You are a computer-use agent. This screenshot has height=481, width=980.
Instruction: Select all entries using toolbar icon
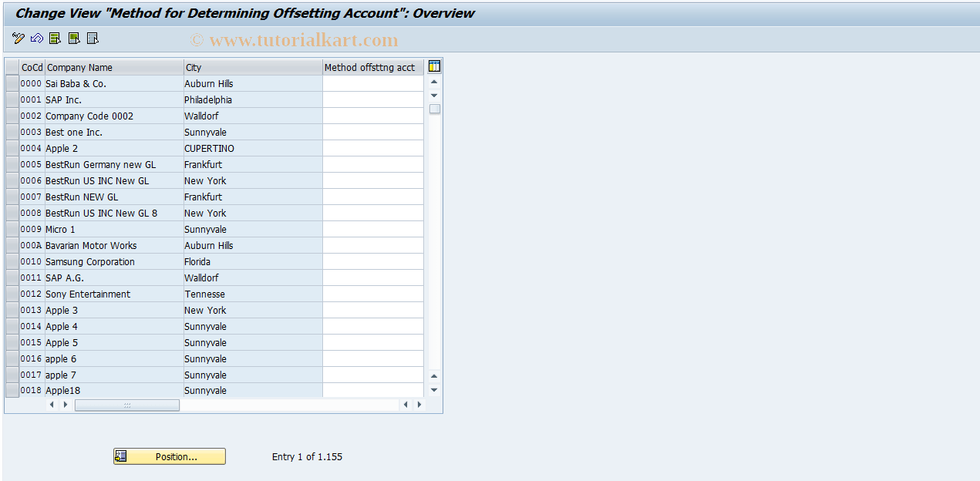(x=54, y=38)
